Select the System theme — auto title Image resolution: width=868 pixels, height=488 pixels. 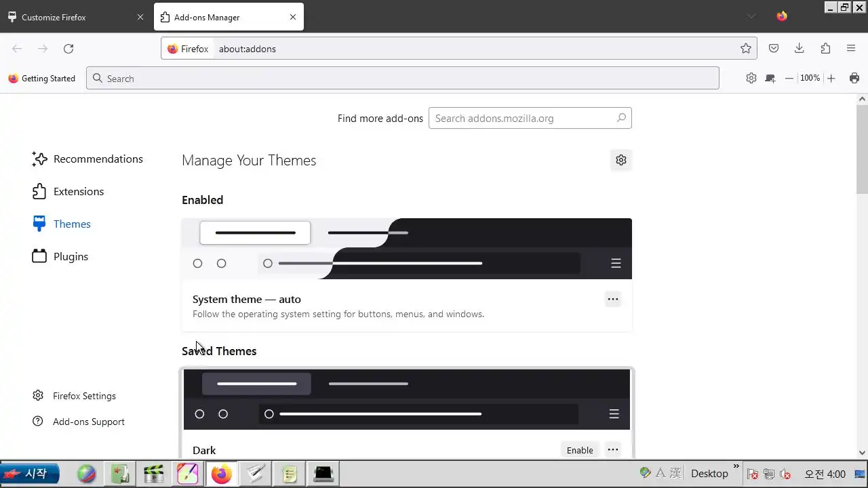click(247, 299)
